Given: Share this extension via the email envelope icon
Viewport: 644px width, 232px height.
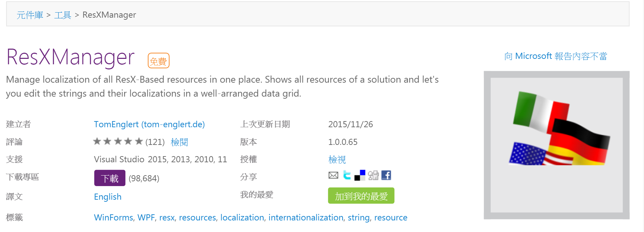Looking at the screenshot, I should point(333,175).
